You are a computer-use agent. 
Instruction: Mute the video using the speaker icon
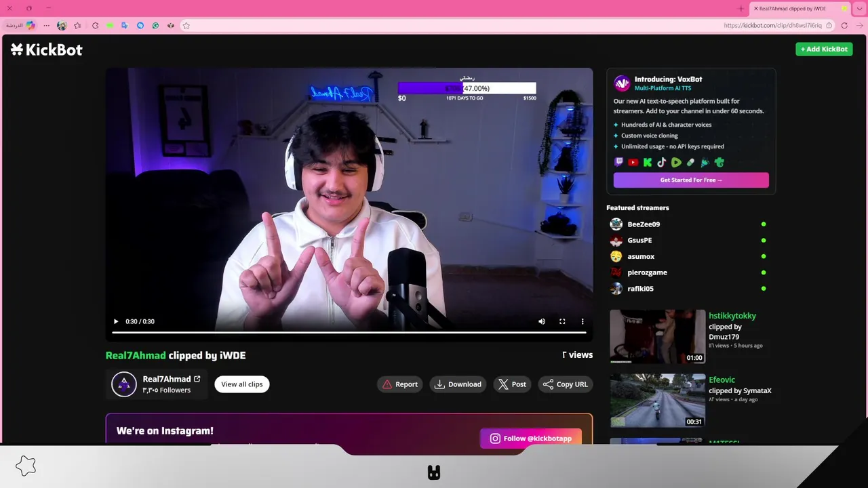pyautogui.click(x=542, y=321)
